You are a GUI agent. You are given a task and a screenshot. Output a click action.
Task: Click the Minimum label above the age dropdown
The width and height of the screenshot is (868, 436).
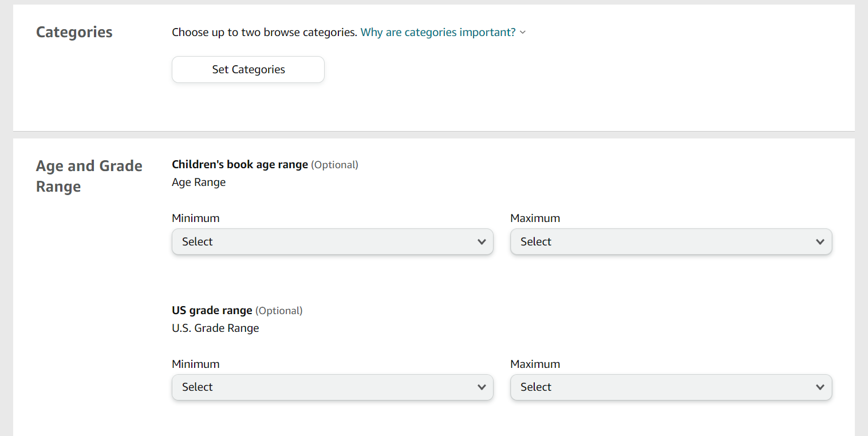coord(195,218)
